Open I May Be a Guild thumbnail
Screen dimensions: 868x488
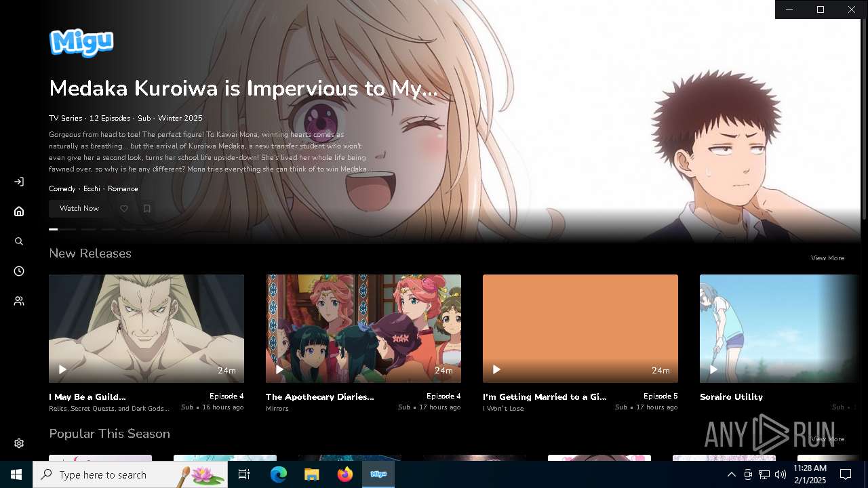coord(146,329)
